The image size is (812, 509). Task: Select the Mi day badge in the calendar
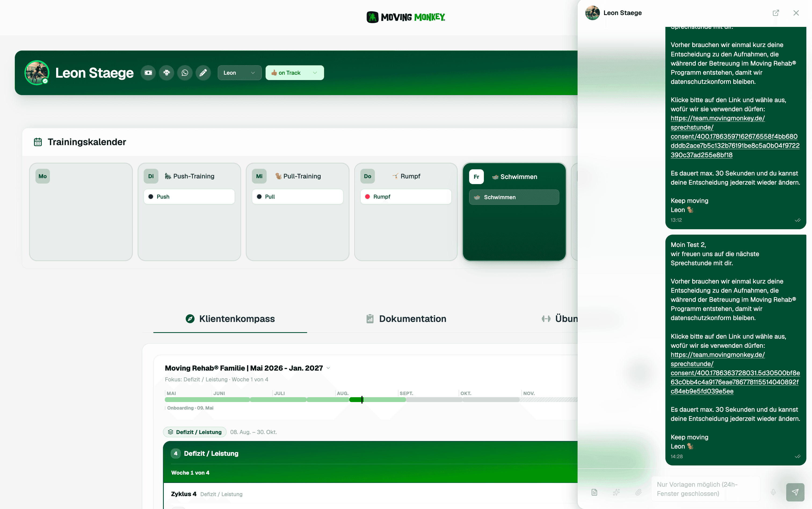(x=259, y=176)
